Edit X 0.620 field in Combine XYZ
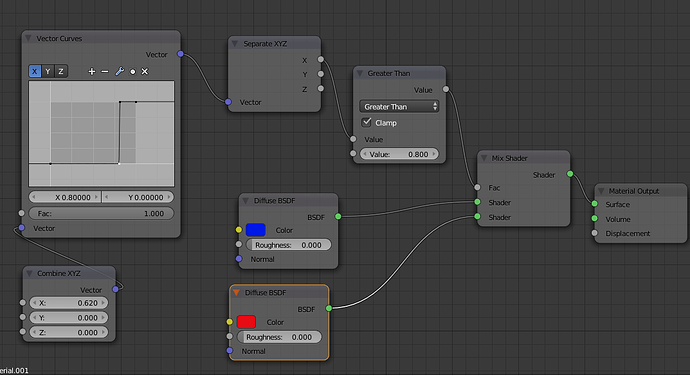The image size is (690, 385). 68,303
